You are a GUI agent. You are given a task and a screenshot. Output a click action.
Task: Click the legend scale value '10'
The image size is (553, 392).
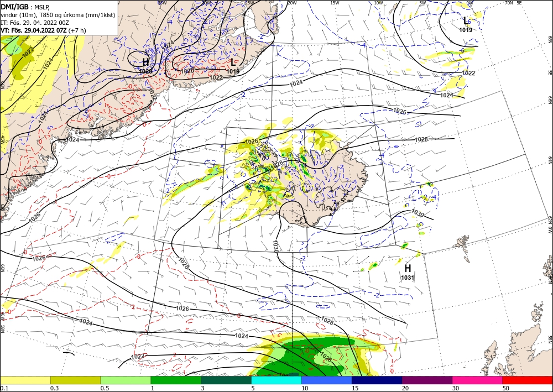304,388
